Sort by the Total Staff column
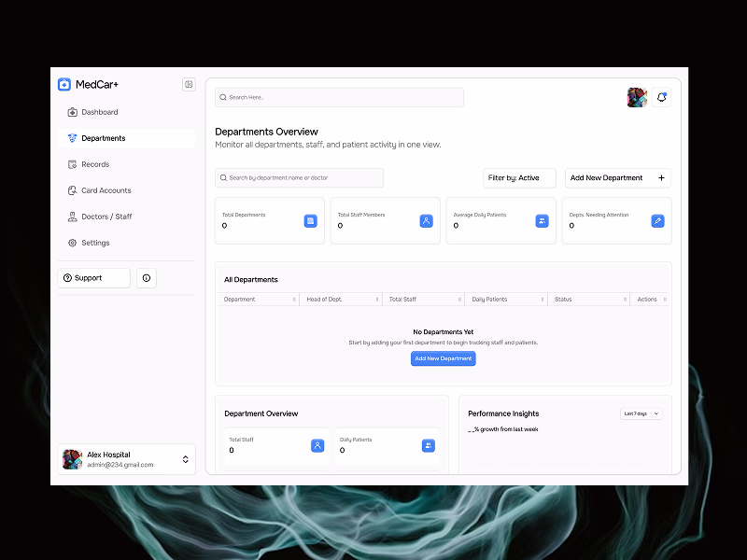The height and width of the screenshot is (560, 747). click(424, 299)
